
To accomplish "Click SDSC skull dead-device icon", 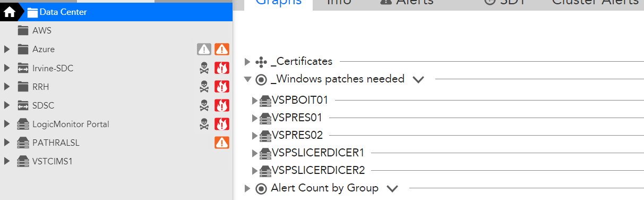I will 204,105.
